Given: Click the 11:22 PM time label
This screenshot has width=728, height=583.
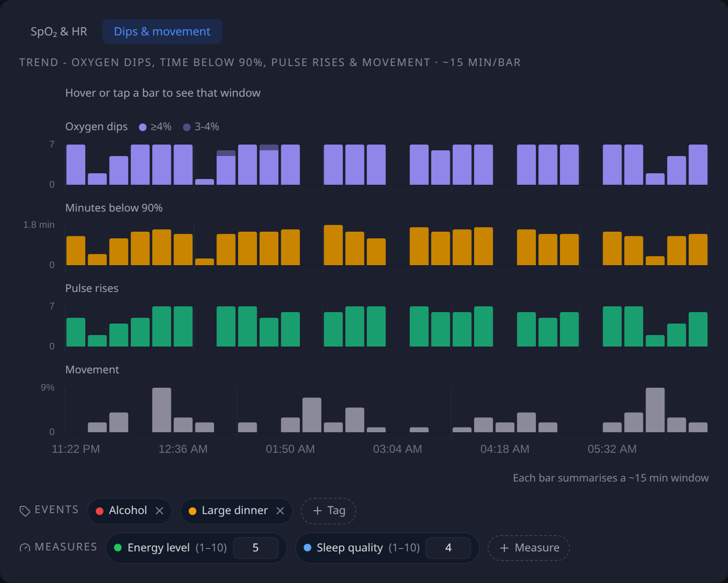Looking at the screenshot, I should (x=76, y=449).
